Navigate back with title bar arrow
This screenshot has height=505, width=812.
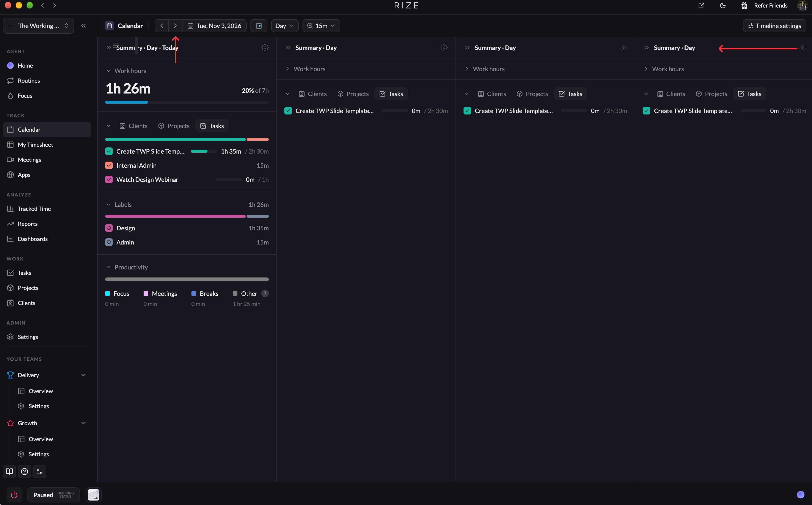click(42, 5)
